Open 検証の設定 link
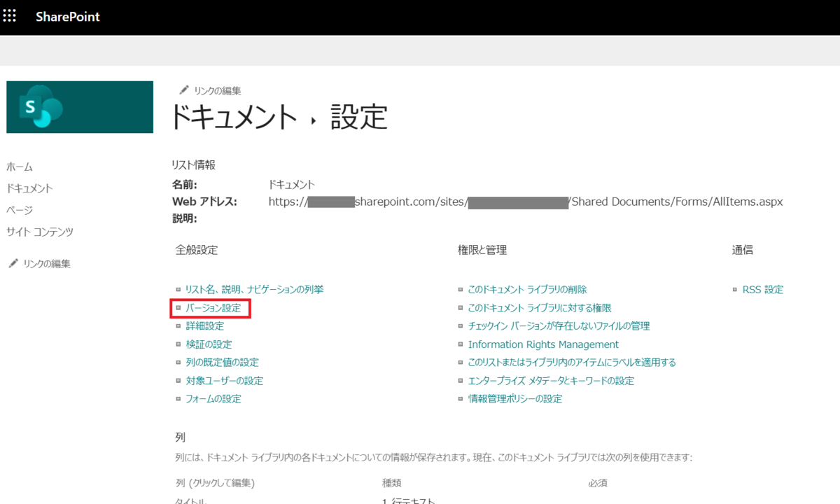 (x=209, y=344)
